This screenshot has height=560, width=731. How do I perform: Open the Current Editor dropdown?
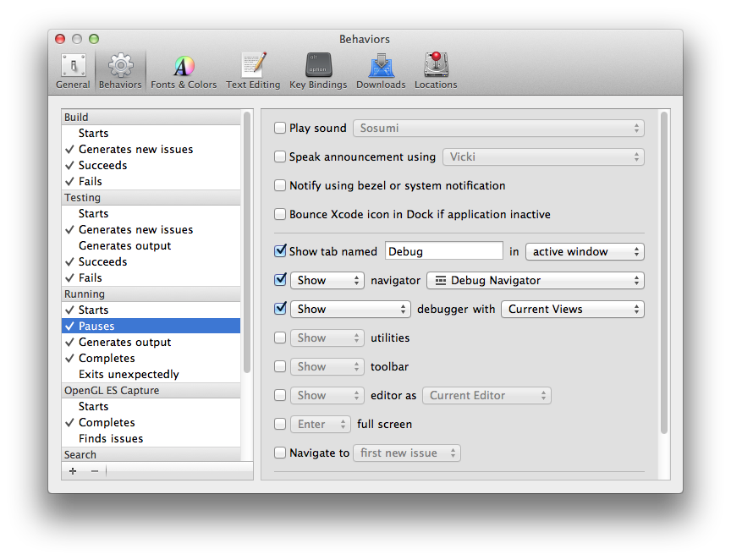pos(486,396)
